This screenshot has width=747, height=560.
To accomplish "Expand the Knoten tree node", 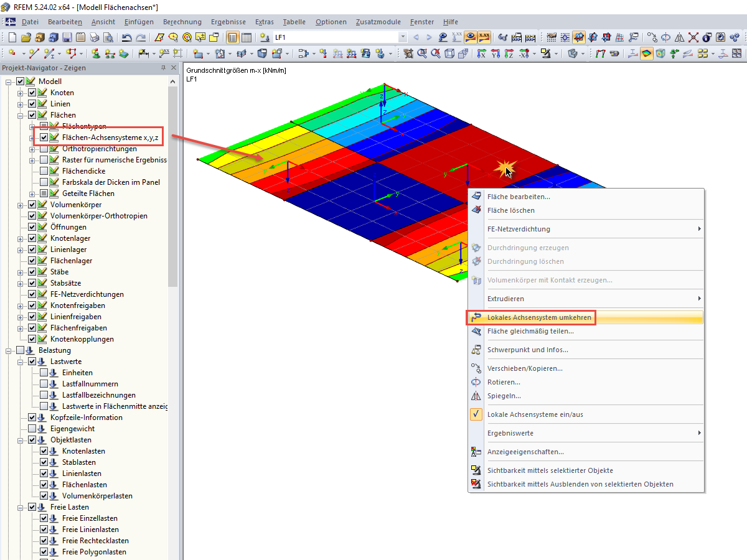I will pyautogui.click(x=21, y=93).
